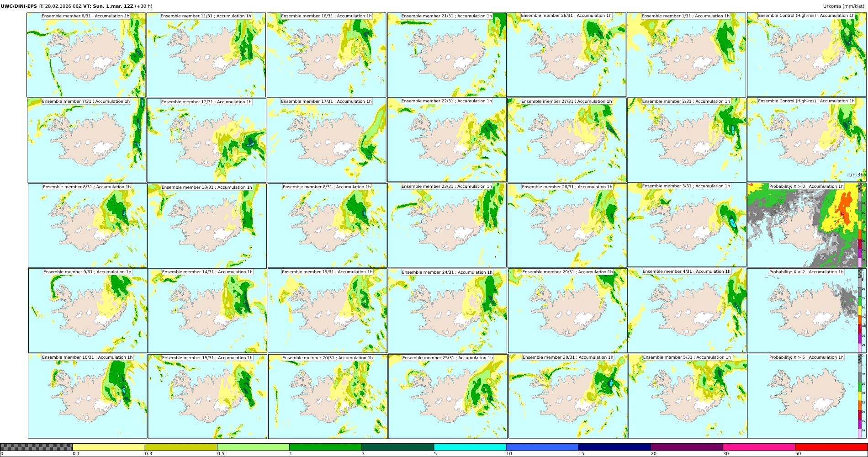The height and width of the screenshot is (457, 868).
Task: Click the pale yellow 0.1–0.3 legend swatch
Action: click(x=109, y=447)
